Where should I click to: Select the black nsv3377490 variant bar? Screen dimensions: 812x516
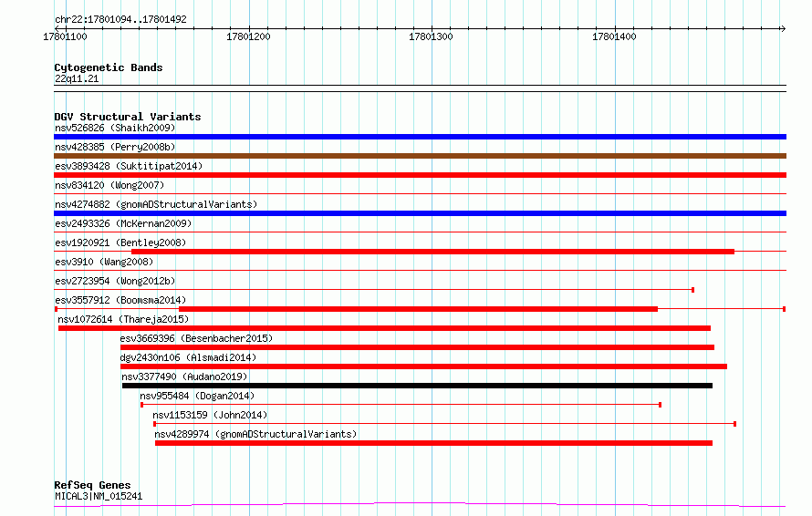click(417, 386)
